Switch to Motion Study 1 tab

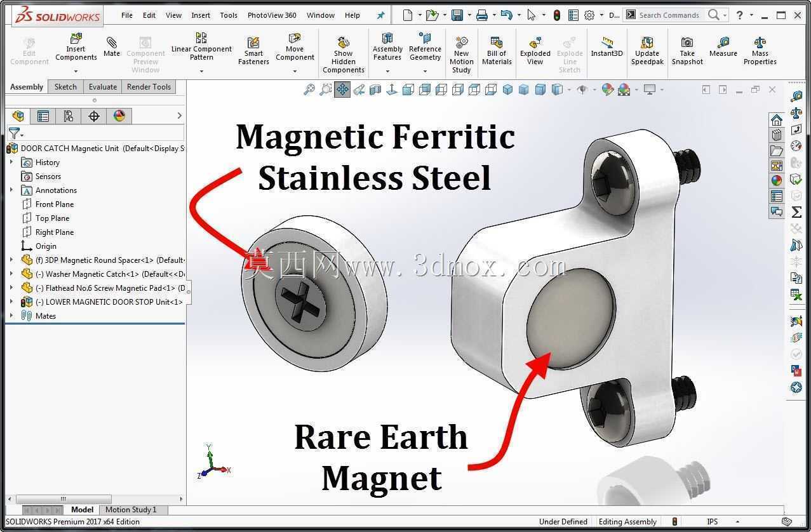point(131,510)
